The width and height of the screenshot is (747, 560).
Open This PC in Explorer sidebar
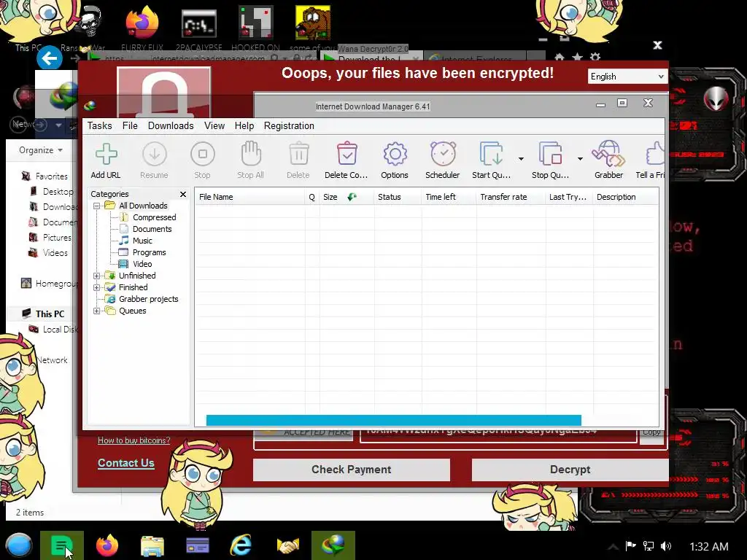(50, 314)
